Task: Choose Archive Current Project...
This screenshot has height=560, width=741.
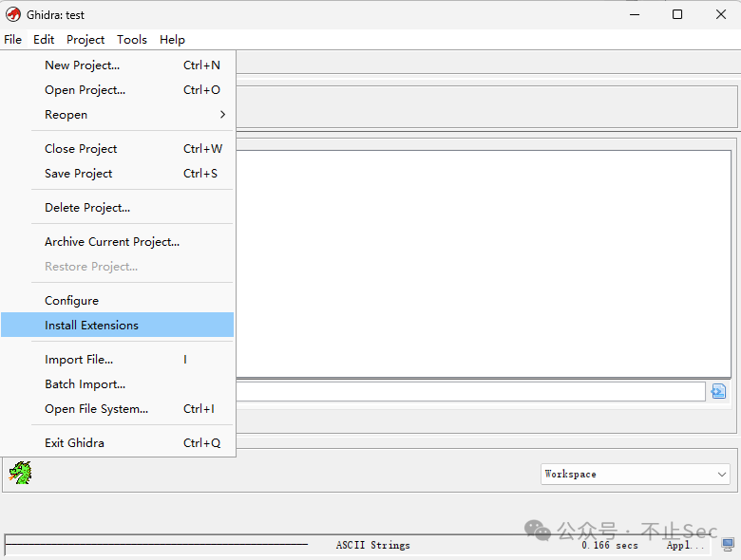Action: (117, 242)
